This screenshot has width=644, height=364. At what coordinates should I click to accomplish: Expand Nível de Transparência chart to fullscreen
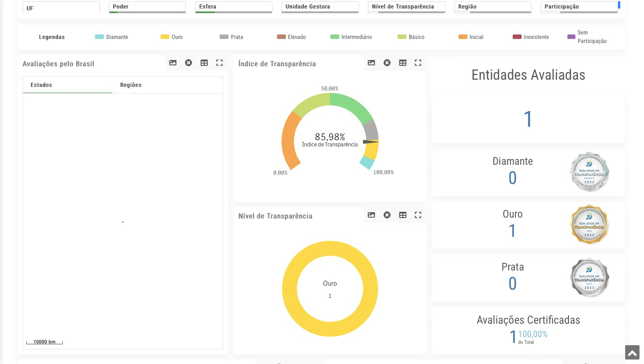click(x=418, y=215)
